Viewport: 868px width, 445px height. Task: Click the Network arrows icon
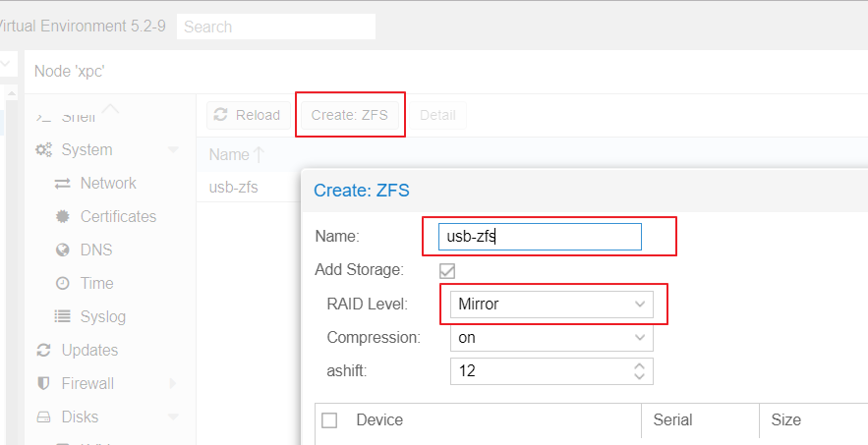coord(63,183)
